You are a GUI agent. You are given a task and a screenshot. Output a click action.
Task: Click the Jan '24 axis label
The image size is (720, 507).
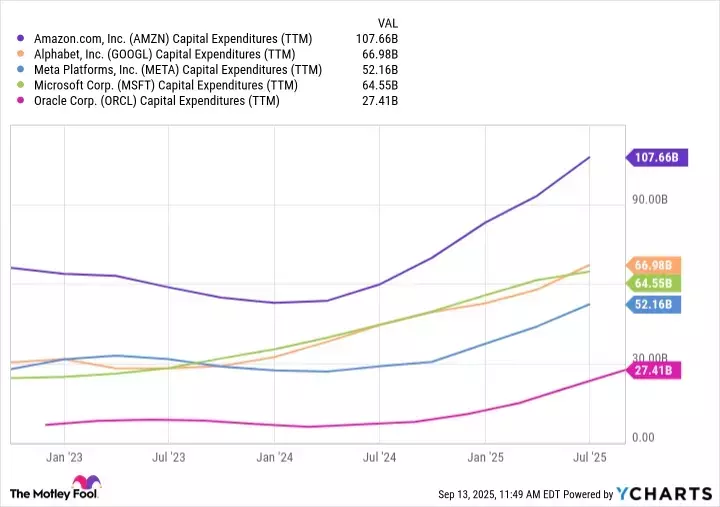(x=274, y=456)
